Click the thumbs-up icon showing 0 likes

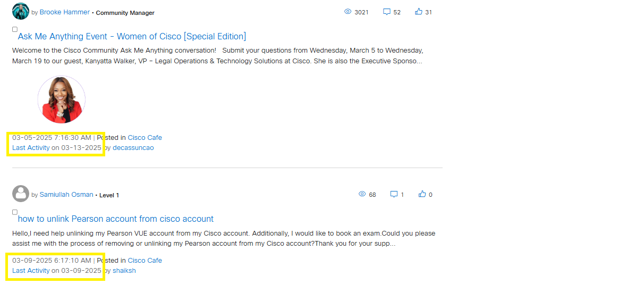click(422, 194)
